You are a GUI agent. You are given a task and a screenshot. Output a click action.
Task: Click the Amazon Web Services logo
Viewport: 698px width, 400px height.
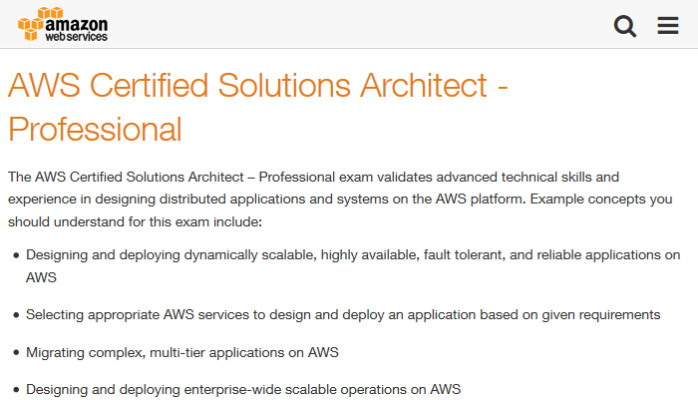pos(63,24)
